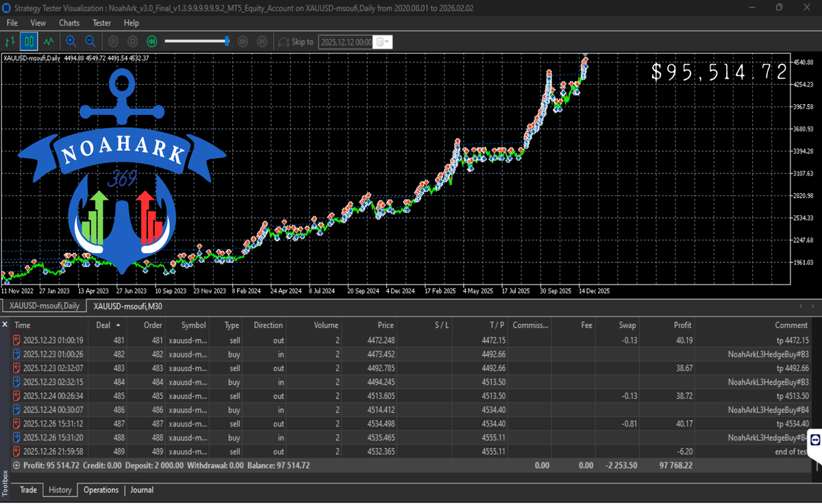Image resolution: width=822 pixels, height=504 pixels.
Task: Click the fast forward playback button
Action: coord(242,42)
